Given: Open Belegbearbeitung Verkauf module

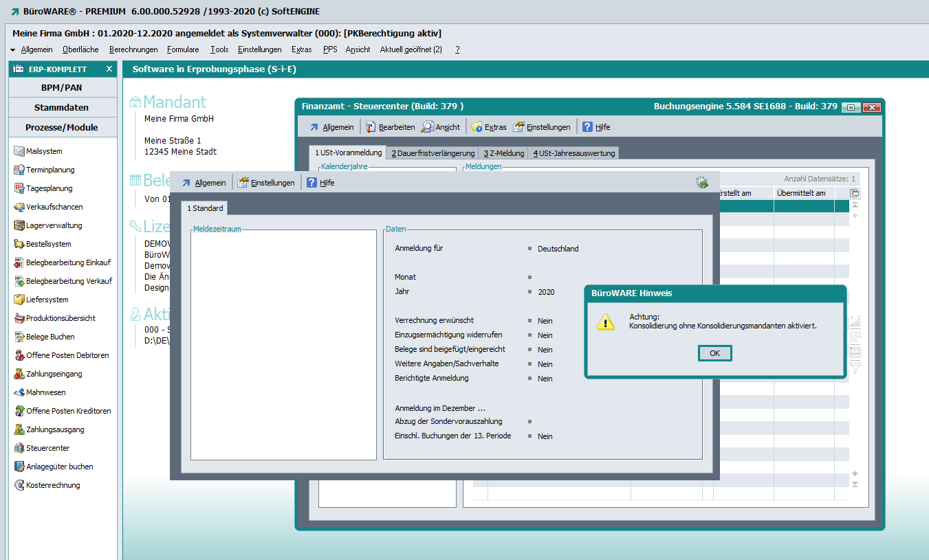Looking at the screenshot, I should pyautogui.click(x=68, y=281).
